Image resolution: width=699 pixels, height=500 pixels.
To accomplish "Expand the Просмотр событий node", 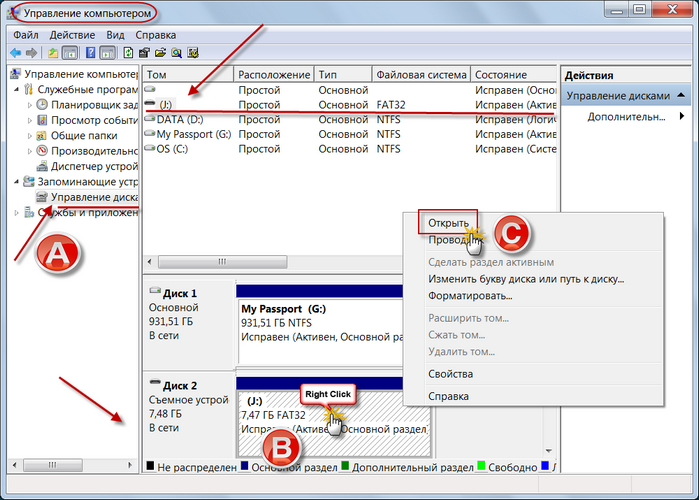I will [30, 120].
